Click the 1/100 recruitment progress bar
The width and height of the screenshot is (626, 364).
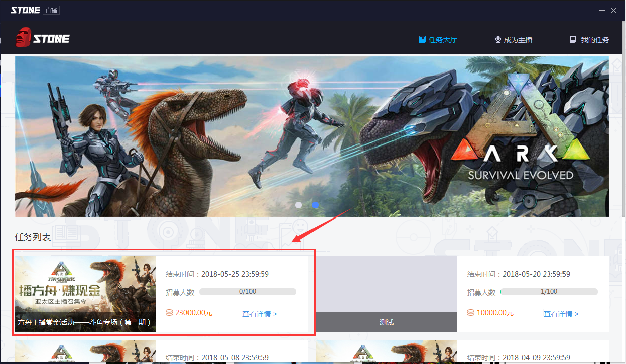(549, 292)
